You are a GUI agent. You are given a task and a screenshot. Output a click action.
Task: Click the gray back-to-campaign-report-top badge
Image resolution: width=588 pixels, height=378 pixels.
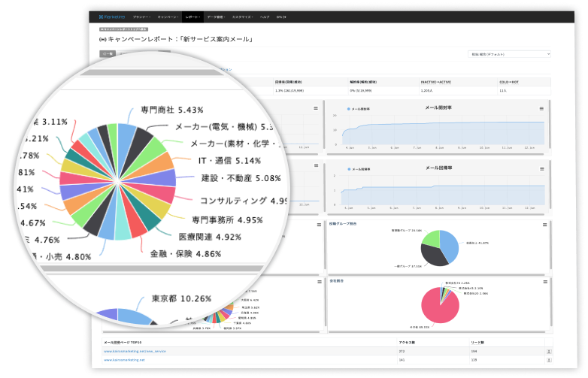click(x=124, y=29)
